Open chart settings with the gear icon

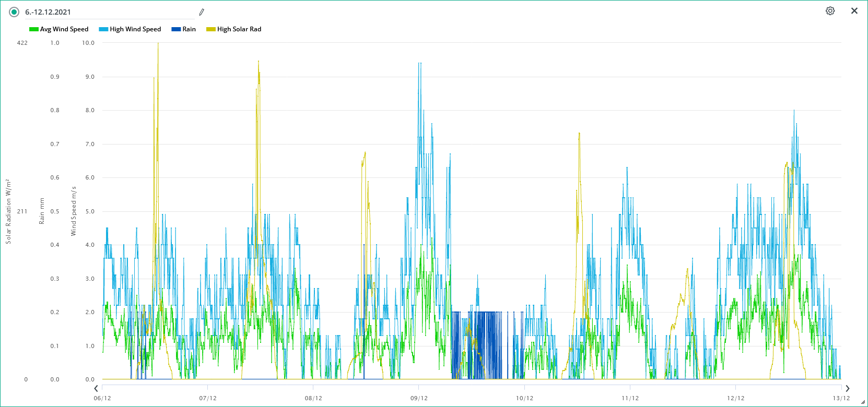click(x=830, y=11)
